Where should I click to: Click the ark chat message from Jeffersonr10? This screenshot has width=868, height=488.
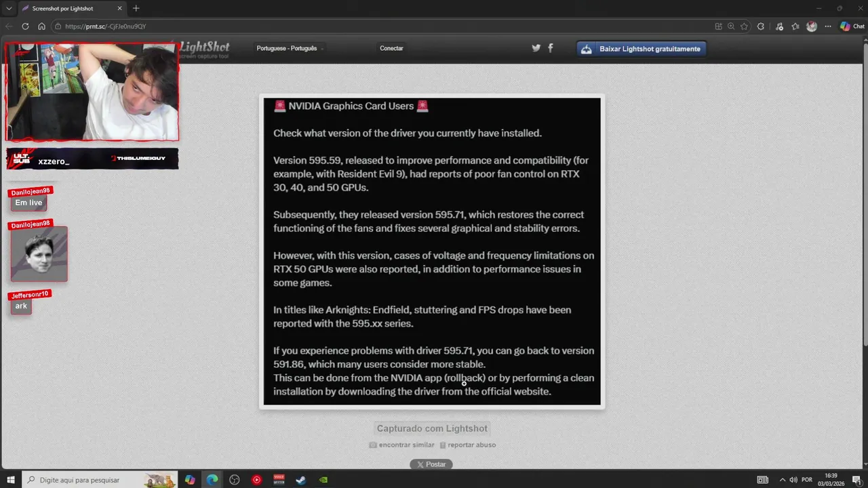point(21,306)
